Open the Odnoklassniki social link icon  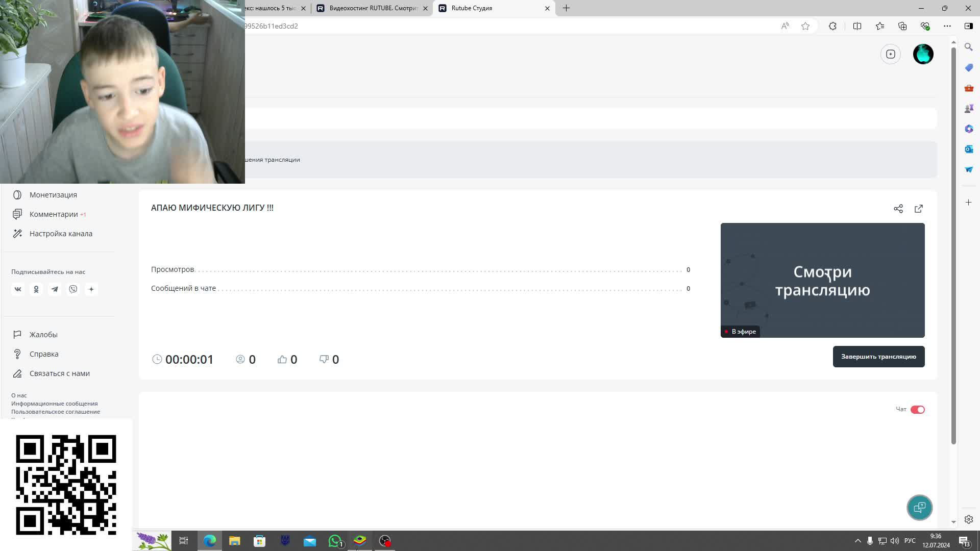[36, 289]
